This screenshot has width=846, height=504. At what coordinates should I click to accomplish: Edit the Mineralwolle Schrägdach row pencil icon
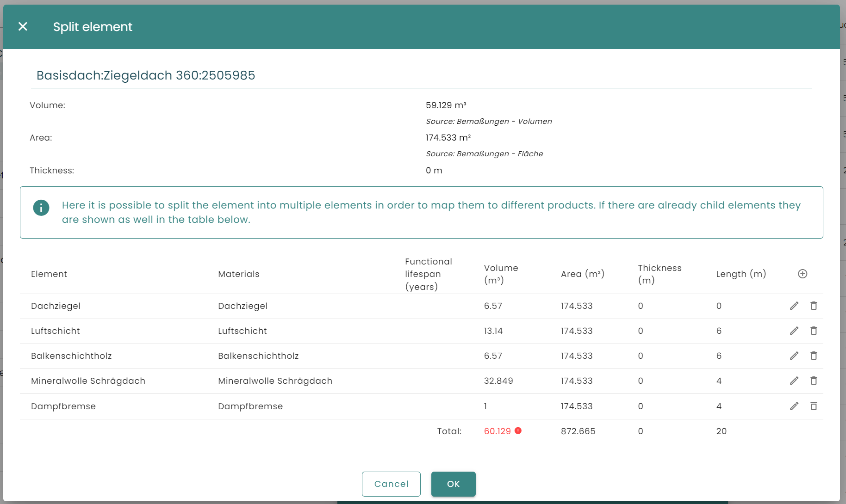tap(794, 381)
